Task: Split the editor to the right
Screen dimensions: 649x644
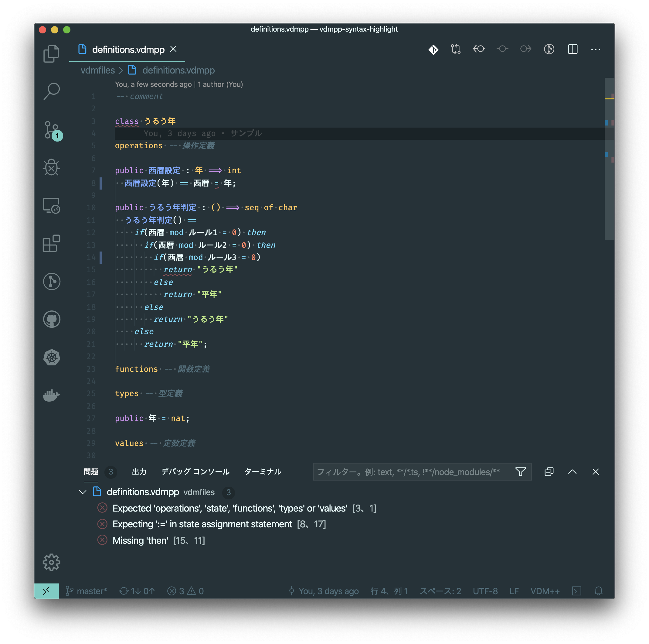Action: 573,50
